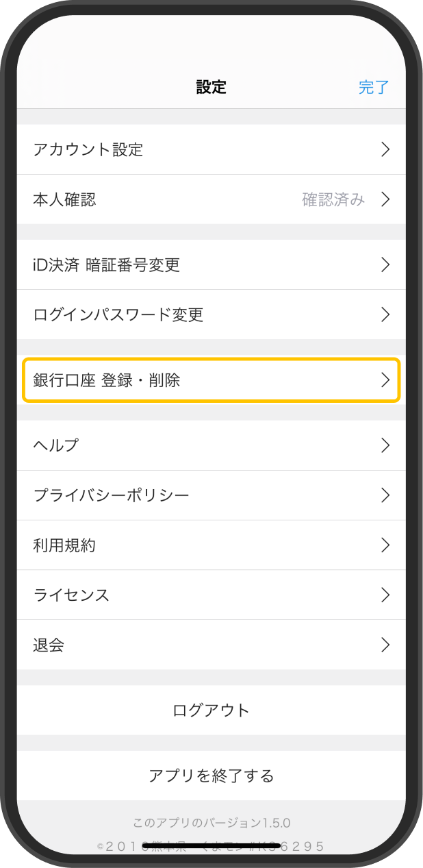This screenshot has width=423, height=868.
Task: Tap chevron beside アカウント設定
Action: pos(385,149)
